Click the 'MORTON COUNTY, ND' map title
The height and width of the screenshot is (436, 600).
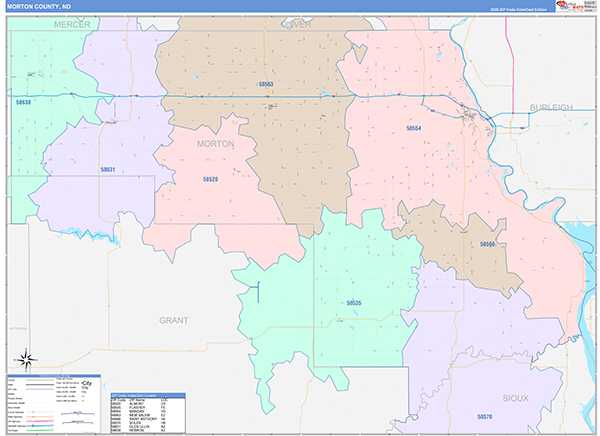point(39,7)
